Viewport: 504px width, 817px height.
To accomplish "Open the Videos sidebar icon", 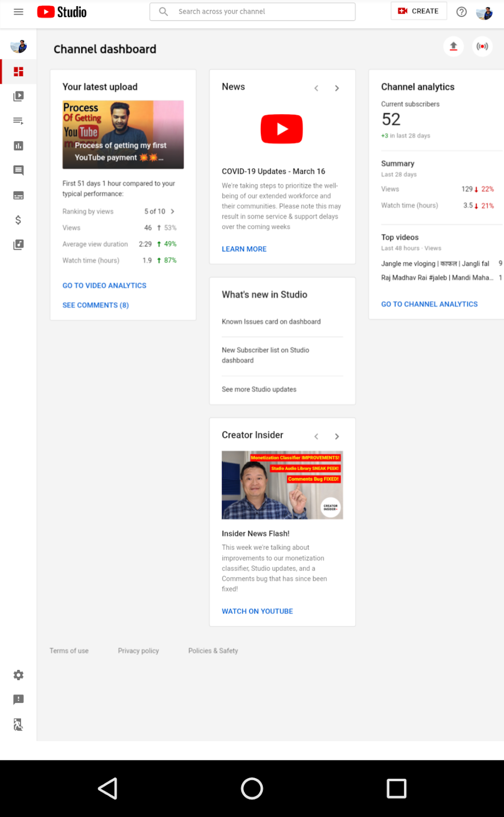I will 18,96.
